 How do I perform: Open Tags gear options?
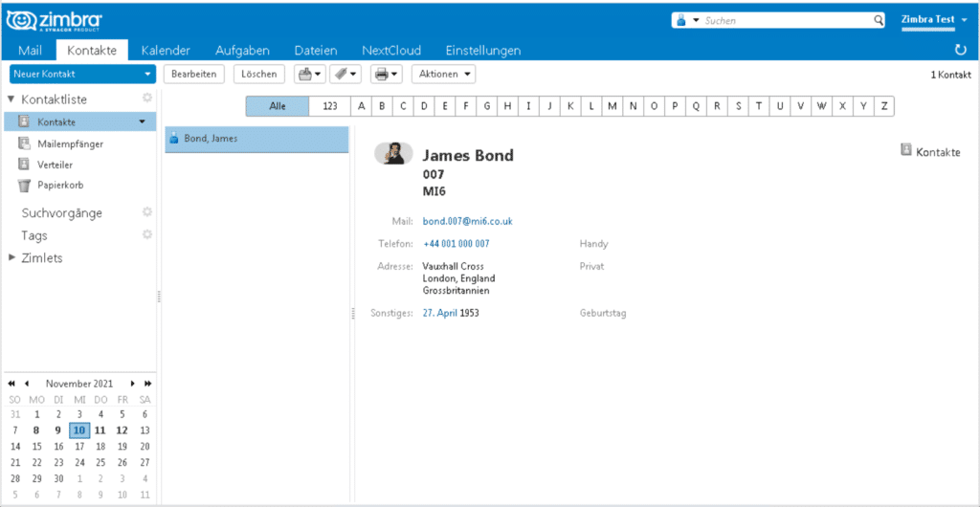(x=146, y=234)
